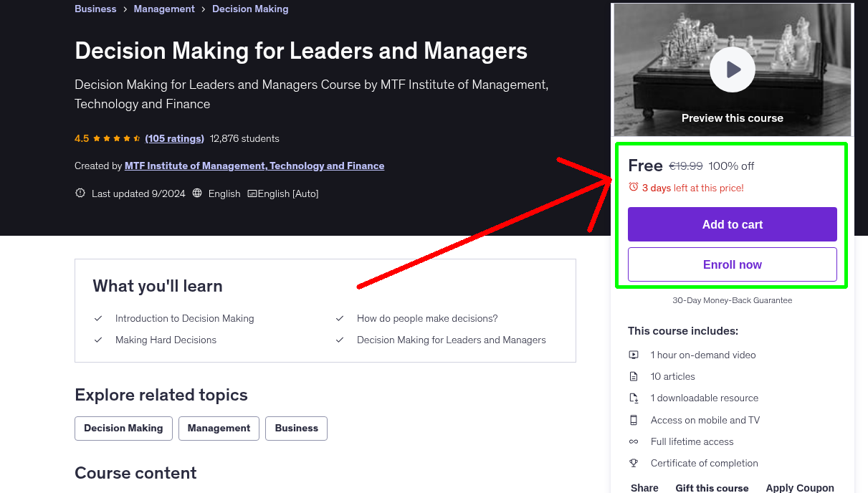Click the Add to cart button

pos(733,224)
